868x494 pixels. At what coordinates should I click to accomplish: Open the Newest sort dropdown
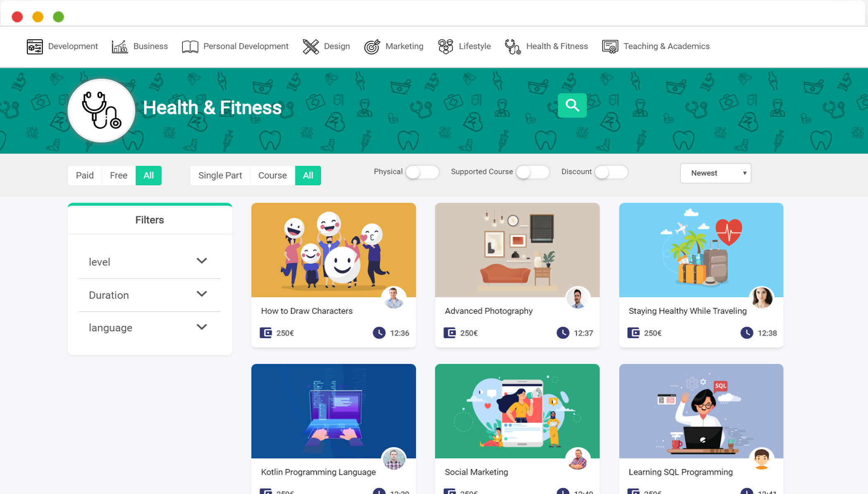pos(715,173)
